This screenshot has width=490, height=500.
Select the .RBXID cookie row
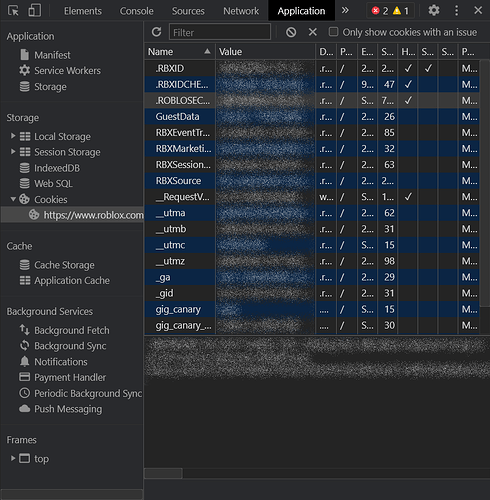(312, 68)
